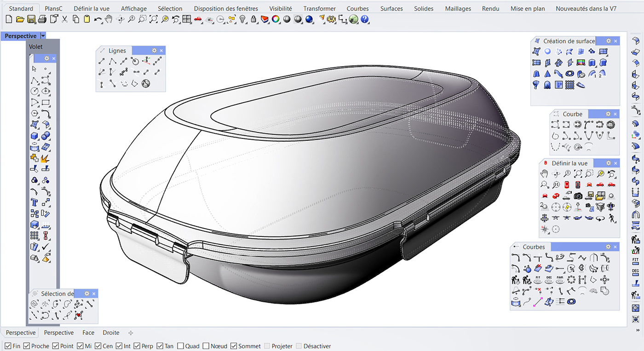Click the Mise en plan menu item
Image resolution: width=644 pixels, height=351 pixels.
point(528,8)
